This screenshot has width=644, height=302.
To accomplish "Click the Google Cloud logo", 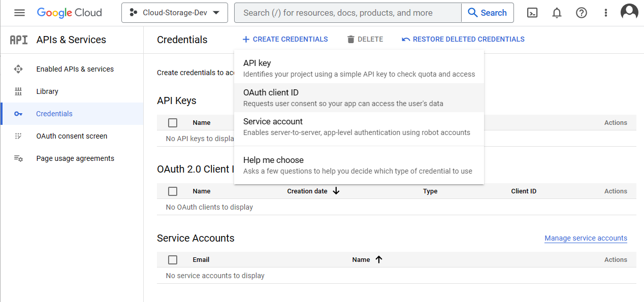I will coord(69,13).
